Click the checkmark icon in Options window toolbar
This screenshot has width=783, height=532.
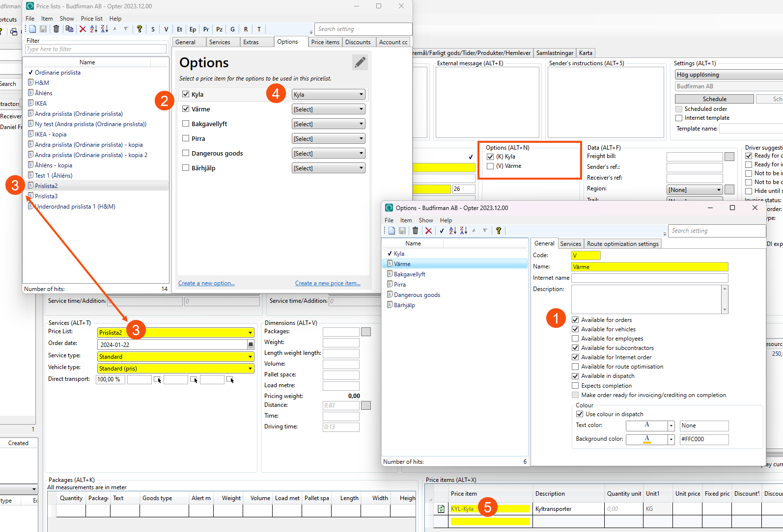click(442, 231)
